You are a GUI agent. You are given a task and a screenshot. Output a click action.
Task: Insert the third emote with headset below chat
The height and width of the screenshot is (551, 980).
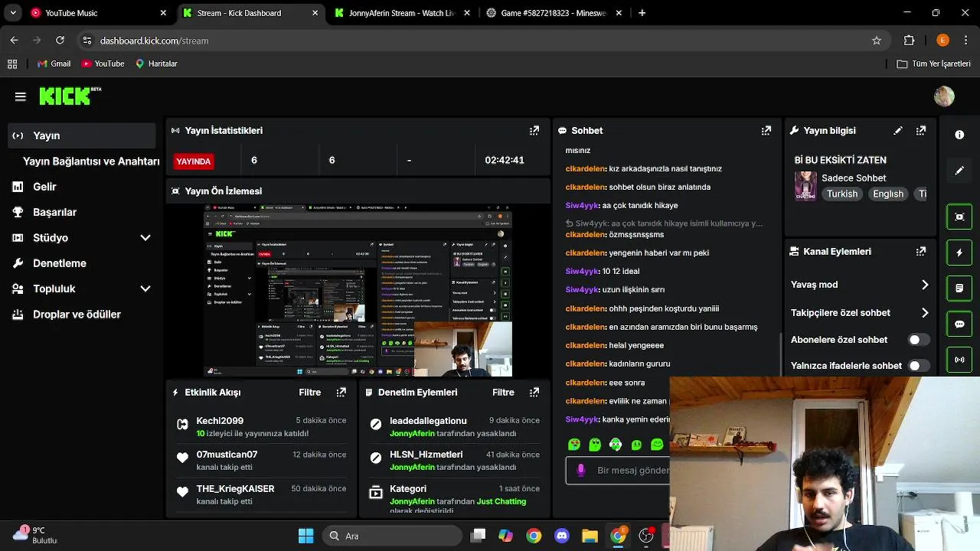(x=616, y=445)
